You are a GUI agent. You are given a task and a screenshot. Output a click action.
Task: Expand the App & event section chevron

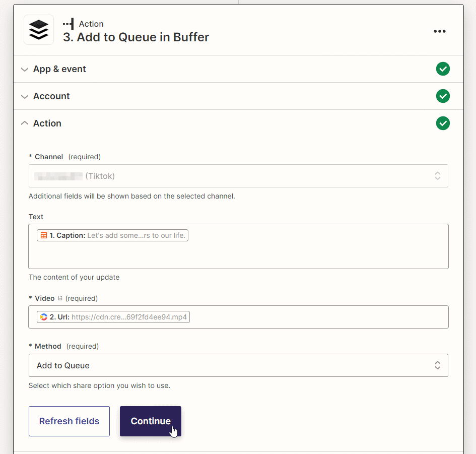tap(25, 70)
